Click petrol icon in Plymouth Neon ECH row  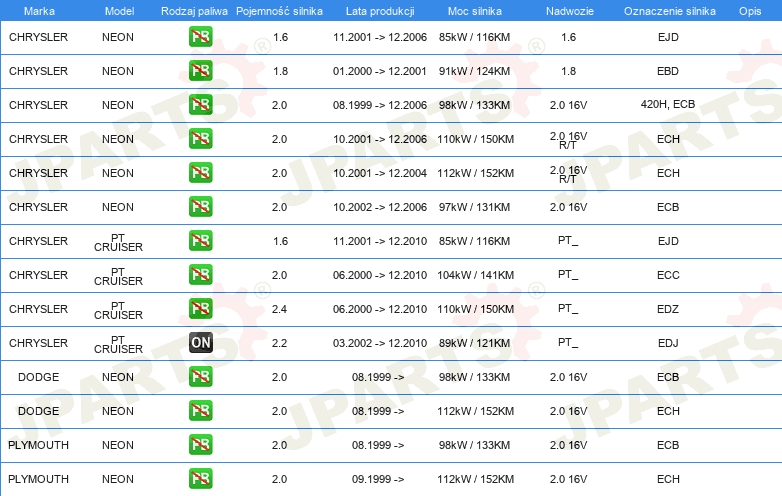coord(200,479)
